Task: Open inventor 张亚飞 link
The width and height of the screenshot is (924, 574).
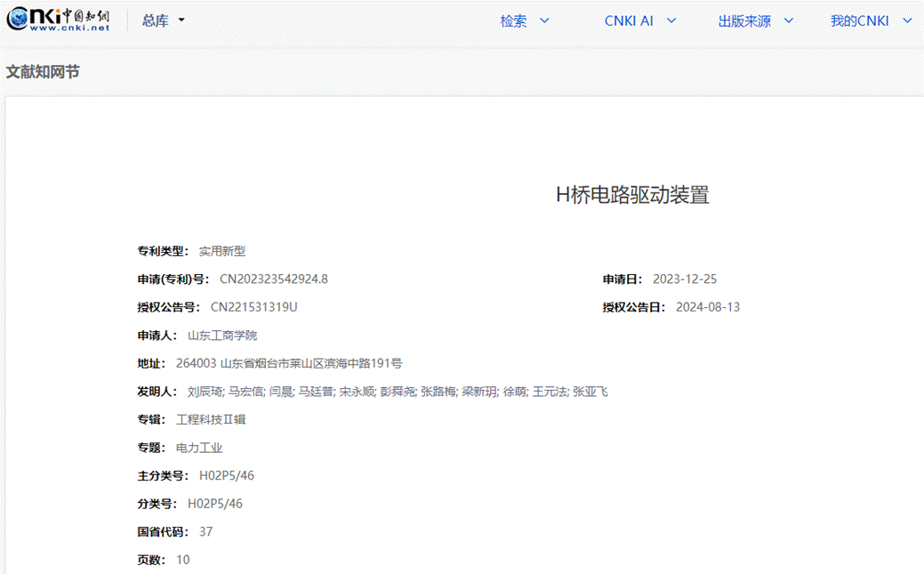Action: (591, 392)
